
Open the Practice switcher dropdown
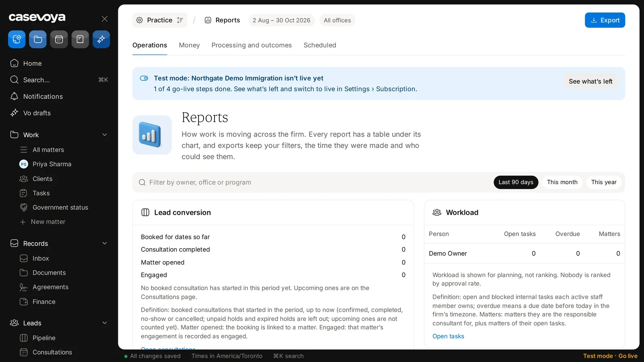[x=160, y=20]
